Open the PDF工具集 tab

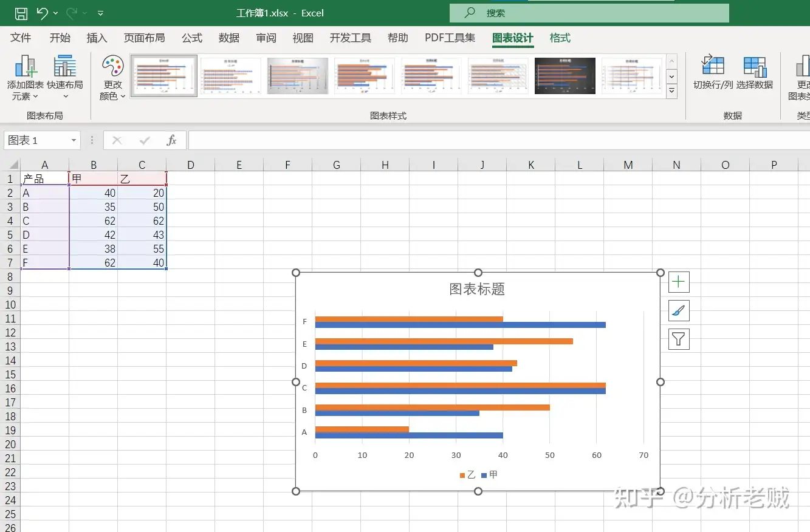click(x=450, y=38)
